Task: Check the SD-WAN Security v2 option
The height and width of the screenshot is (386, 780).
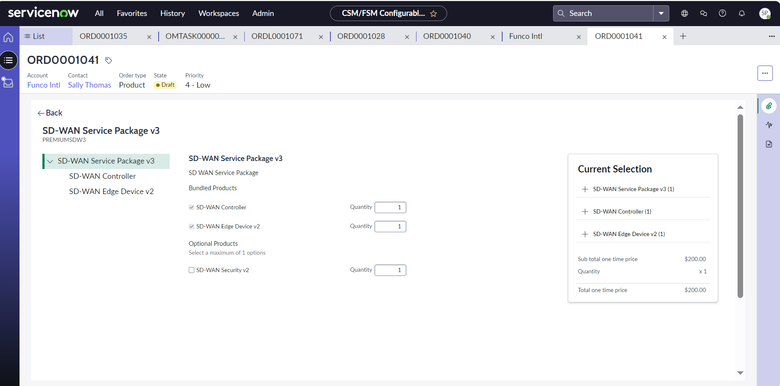Action: point(191,270)
